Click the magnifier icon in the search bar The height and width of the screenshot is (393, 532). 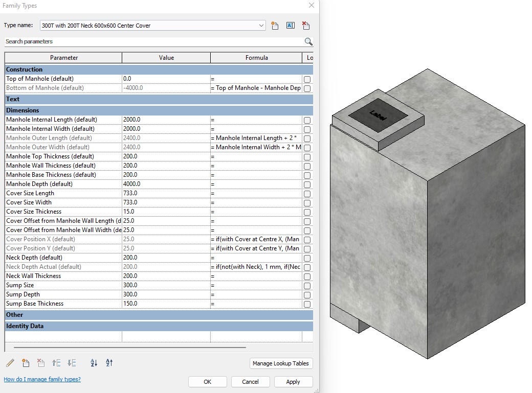308,42
